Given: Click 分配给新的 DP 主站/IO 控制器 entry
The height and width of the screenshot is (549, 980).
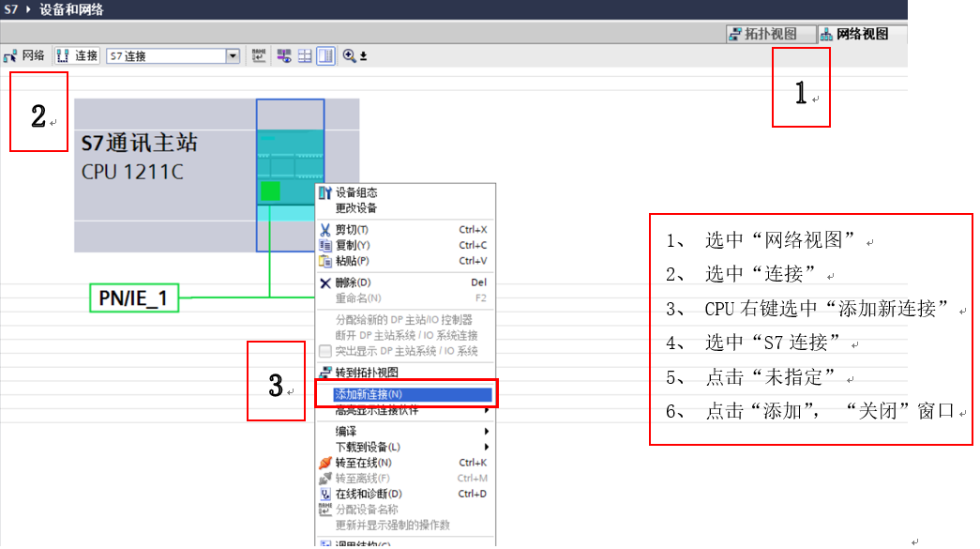Looking at the screenshot, I should 406,319.
